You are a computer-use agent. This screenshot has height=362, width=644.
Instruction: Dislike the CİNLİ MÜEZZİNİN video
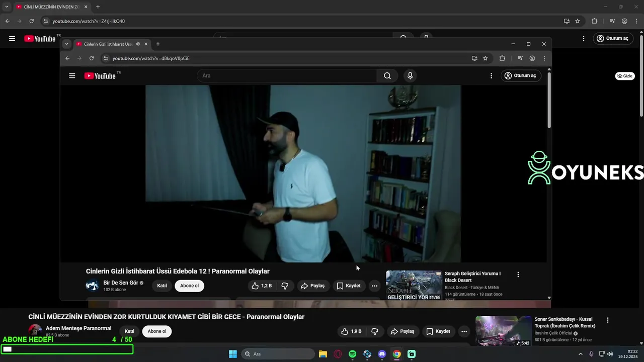[x=375, y=331]
